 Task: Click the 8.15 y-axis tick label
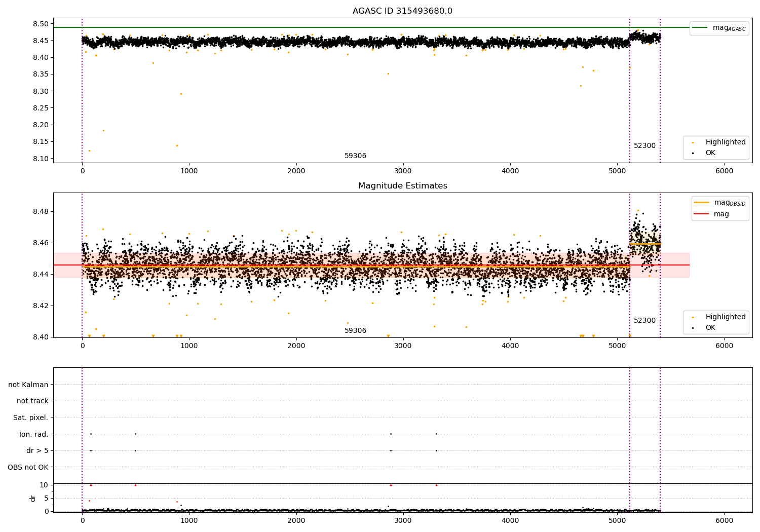(41, 141)
